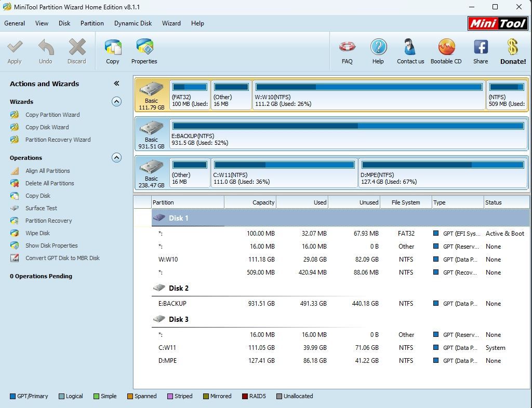Select the Disk 1 row in list
Viewport: 532px width, 408px height.
(x=340, y=218)
